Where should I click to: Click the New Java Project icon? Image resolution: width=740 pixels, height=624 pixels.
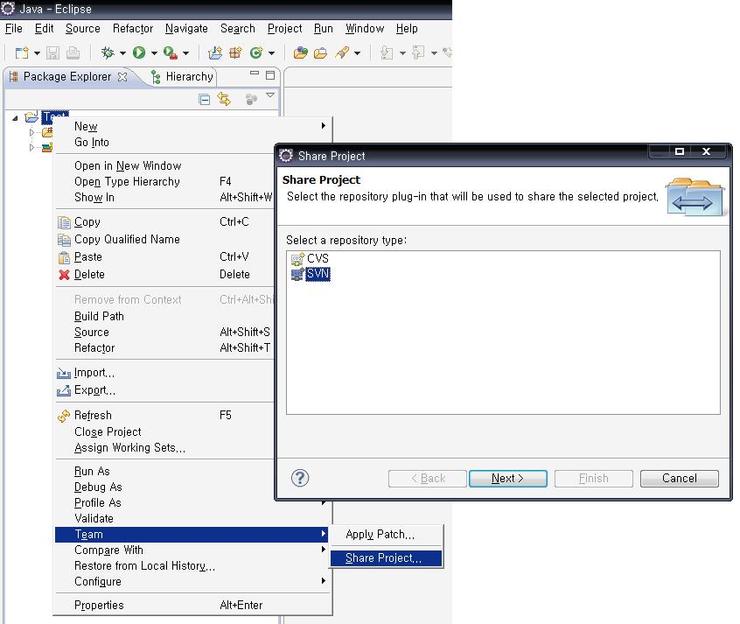point(215,53)
